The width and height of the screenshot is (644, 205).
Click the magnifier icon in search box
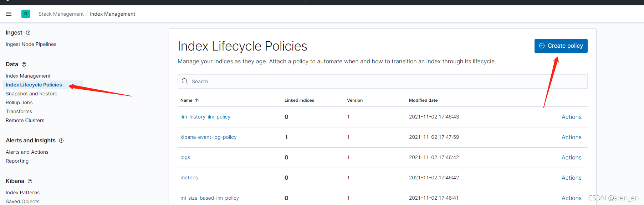point(185,81)
